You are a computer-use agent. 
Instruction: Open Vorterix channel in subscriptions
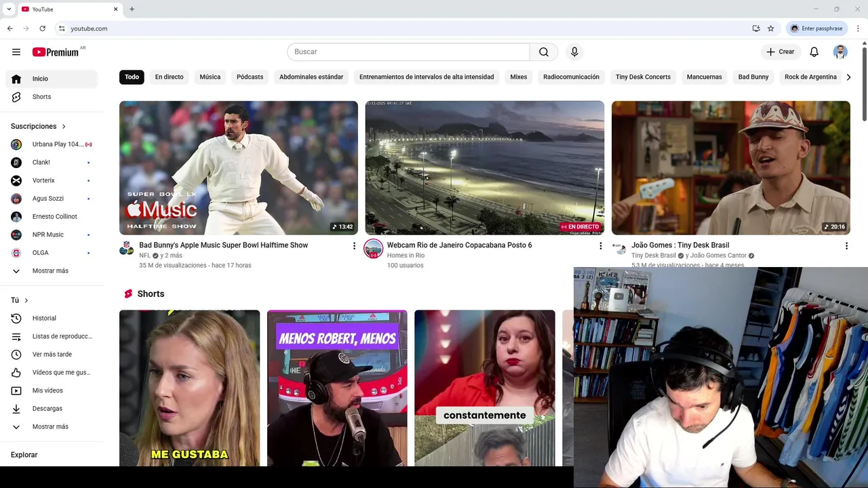(x=52, y=180)
